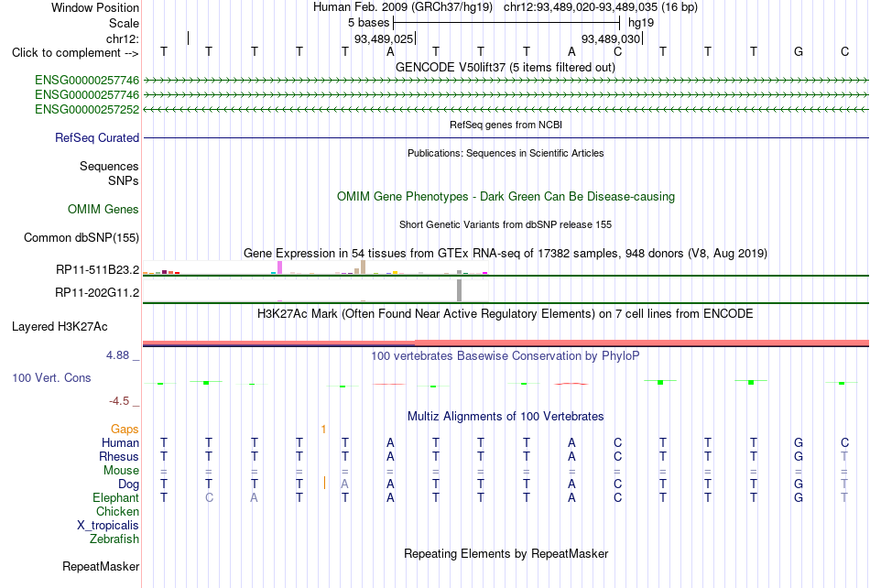
Task: Select the Zebrafish species label
Action: 114,539
